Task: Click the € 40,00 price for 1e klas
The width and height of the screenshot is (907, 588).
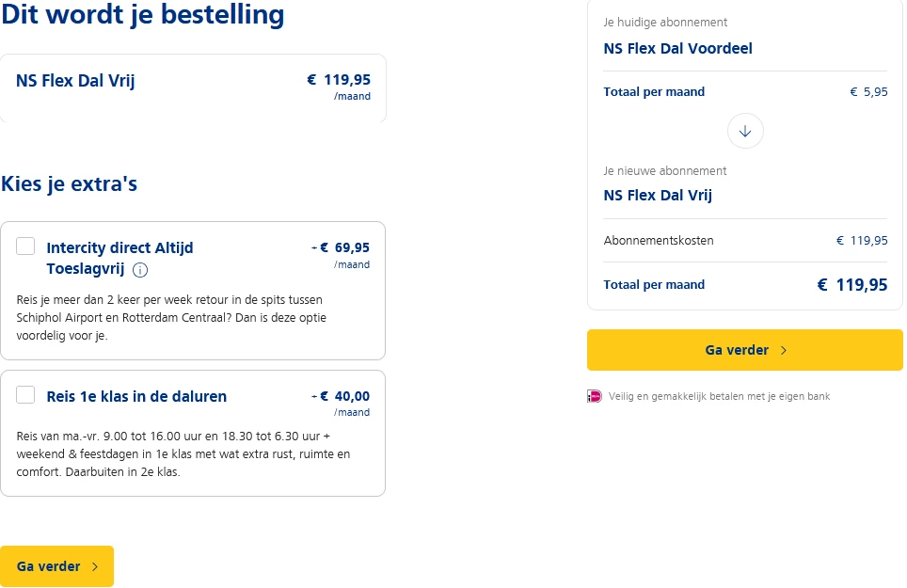Action: 344,396
